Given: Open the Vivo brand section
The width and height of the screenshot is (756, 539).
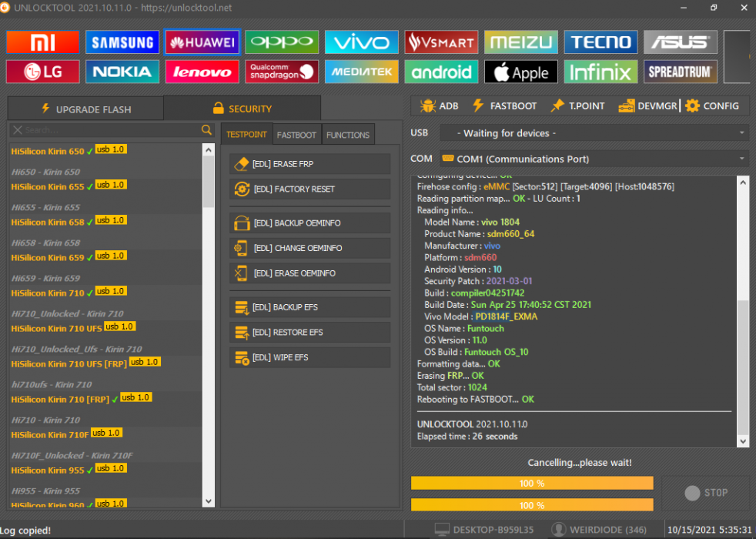Looking at the screenshot, I should tap(362, 42).
